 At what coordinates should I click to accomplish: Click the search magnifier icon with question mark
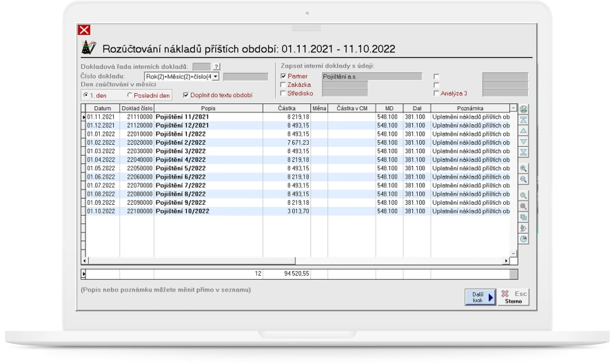coord(524,195)
